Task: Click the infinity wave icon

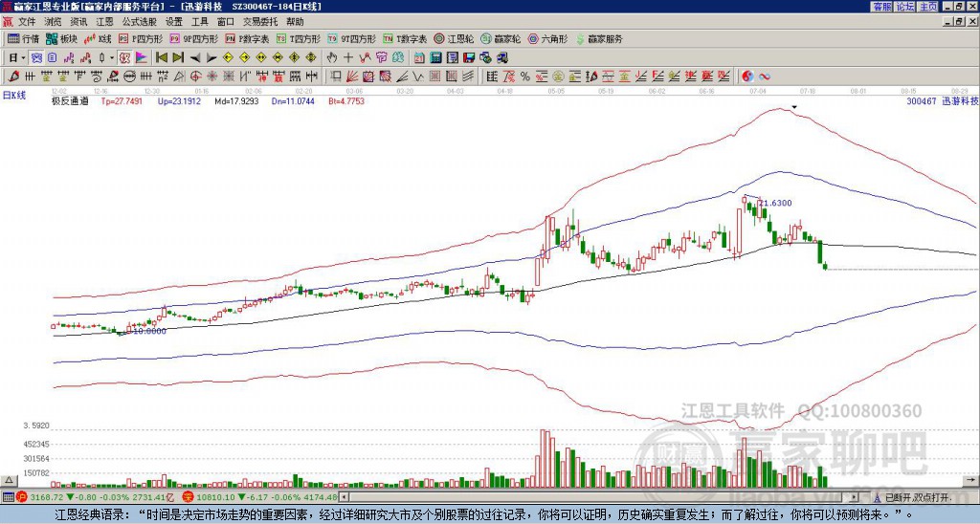Action: 764,76
